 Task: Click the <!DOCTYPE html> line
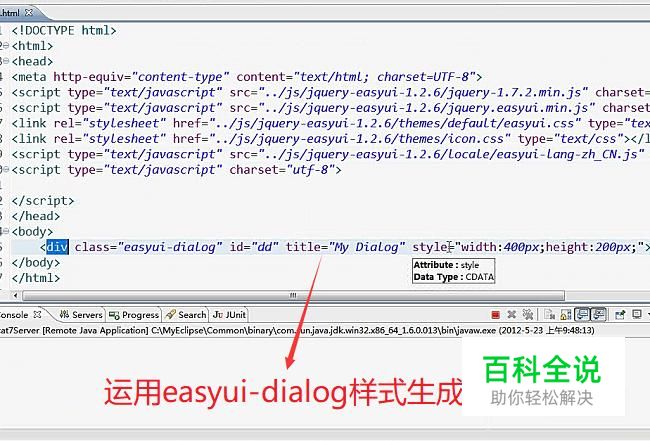64,30
